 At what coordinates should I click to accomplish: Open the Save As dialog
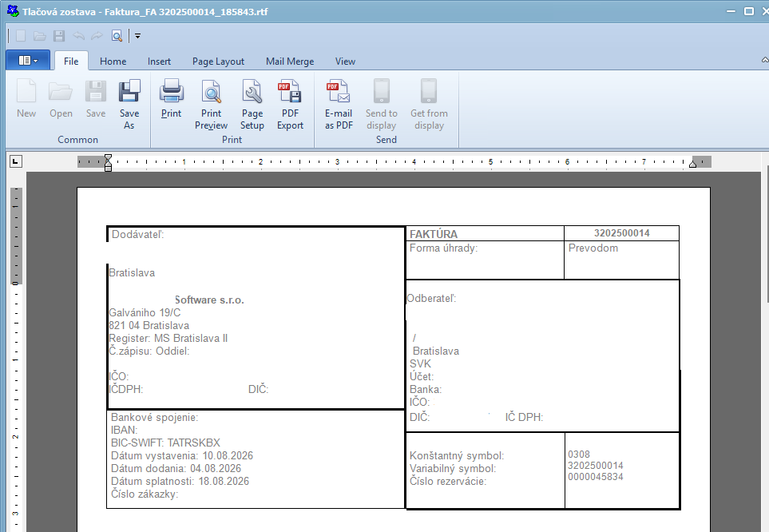click(129, 105)
